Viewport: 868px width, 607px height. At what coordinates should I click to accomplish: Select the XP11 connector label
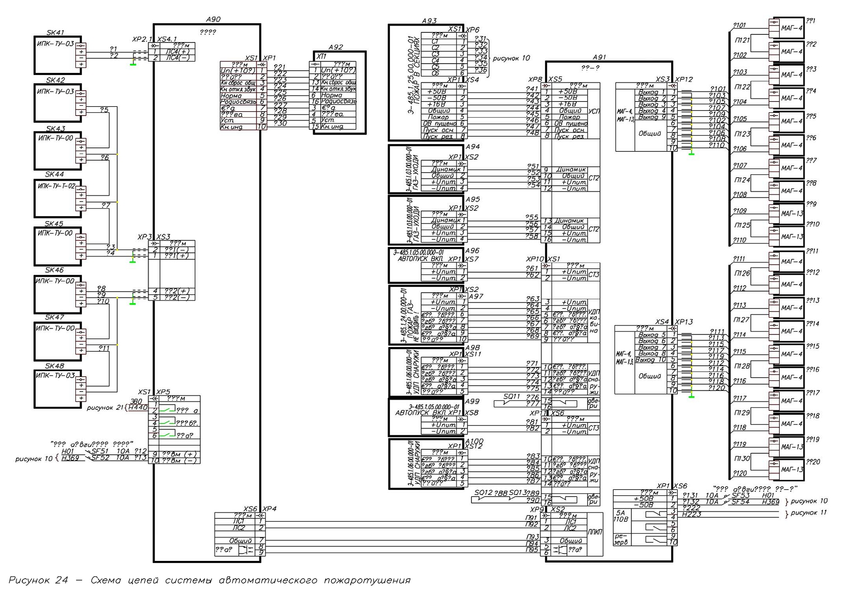tap(538, 413)
